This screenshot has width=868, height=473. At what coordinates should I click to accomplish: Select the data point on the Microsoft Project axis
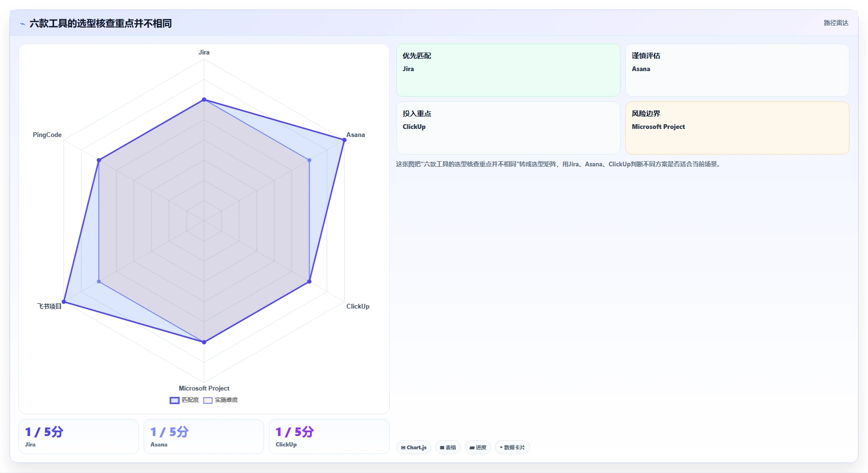click(x=204, y=342)
